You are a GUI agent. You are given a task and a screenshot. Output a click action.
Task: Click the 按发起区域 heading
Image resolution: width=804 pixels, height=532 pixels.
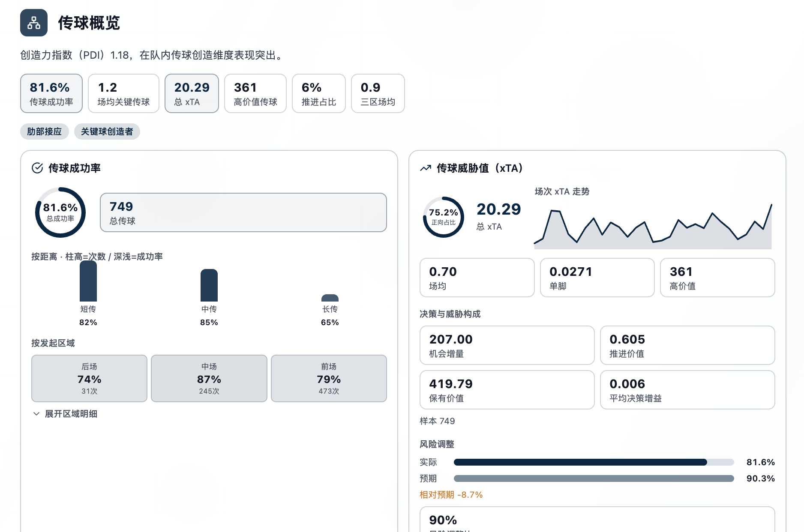point(53,343)
